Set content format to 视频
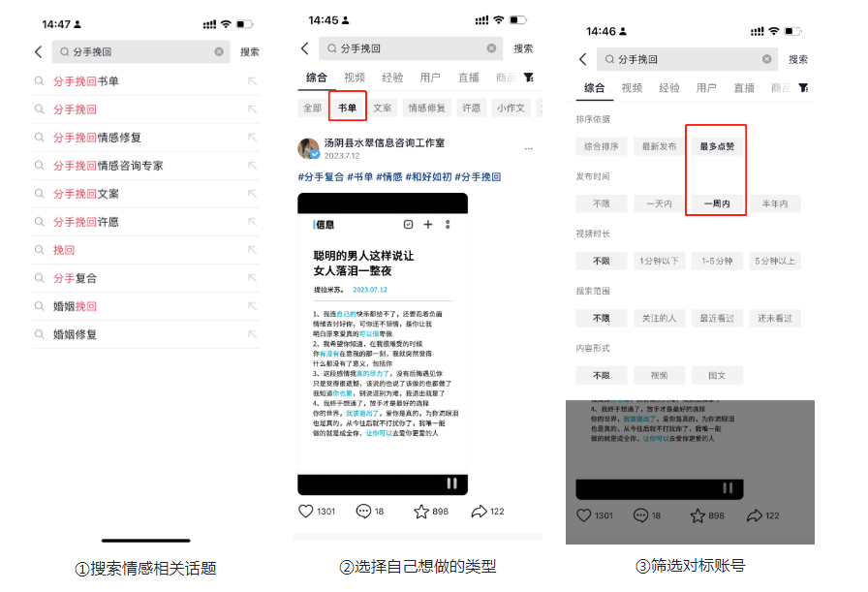Viewport: 868px width, 592px height. 659,376
